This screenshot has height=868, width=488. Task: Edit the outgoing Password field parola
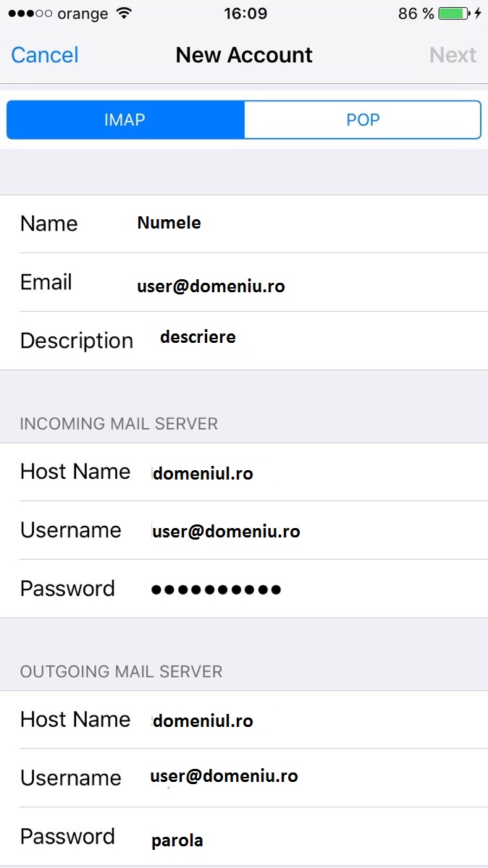pyautogui.click(x=244, y=837)
